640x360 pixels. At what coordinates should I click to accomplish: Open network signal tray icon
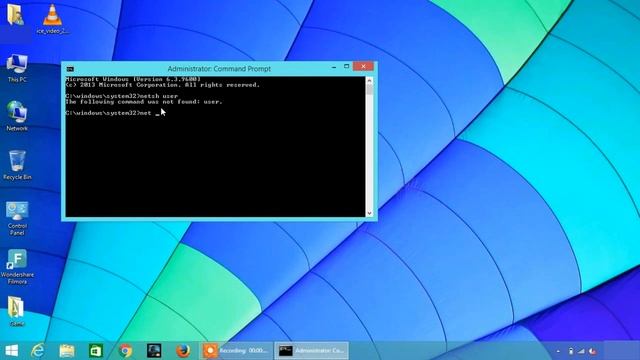[x=581, y=351]
